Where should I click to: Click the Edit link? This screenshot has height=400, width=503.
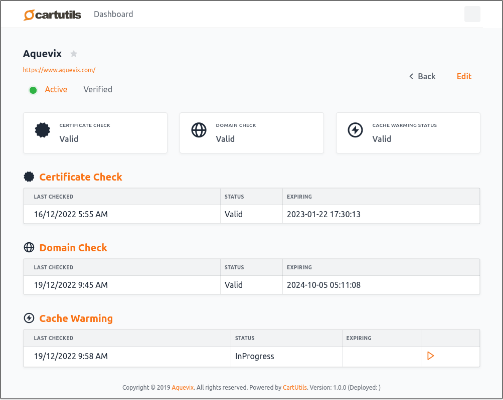464,76
